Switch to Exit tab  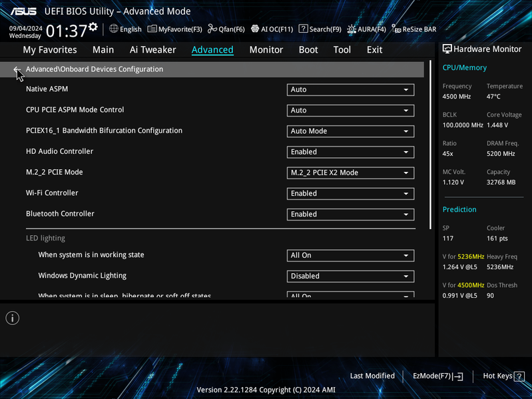374,50
